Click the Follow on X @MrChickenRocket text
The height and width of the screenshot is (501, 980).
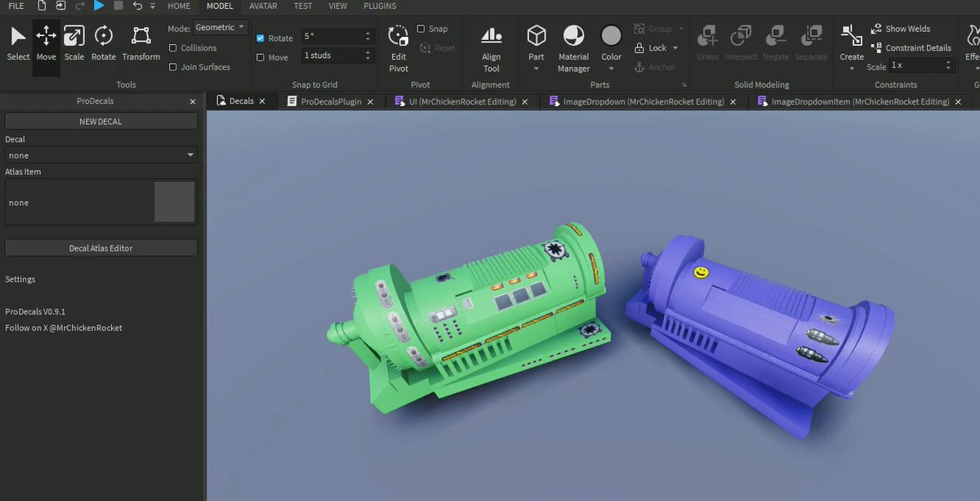64,328
